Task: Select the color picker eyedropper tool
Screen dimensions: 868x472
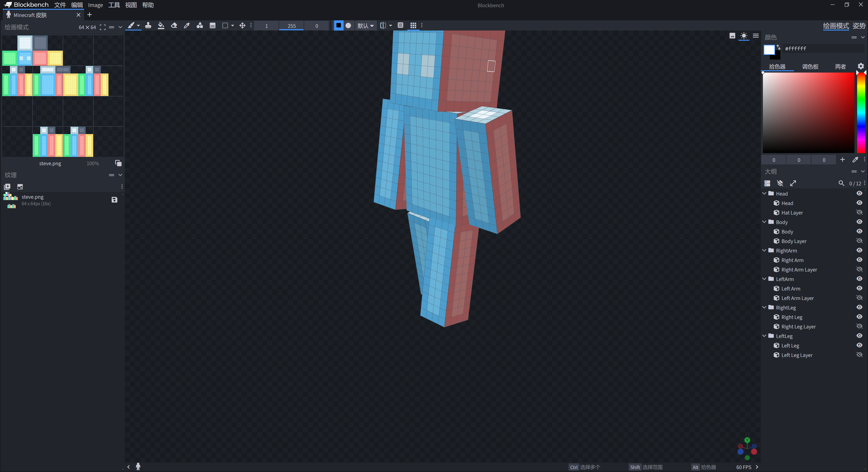Action: point(187,25)
